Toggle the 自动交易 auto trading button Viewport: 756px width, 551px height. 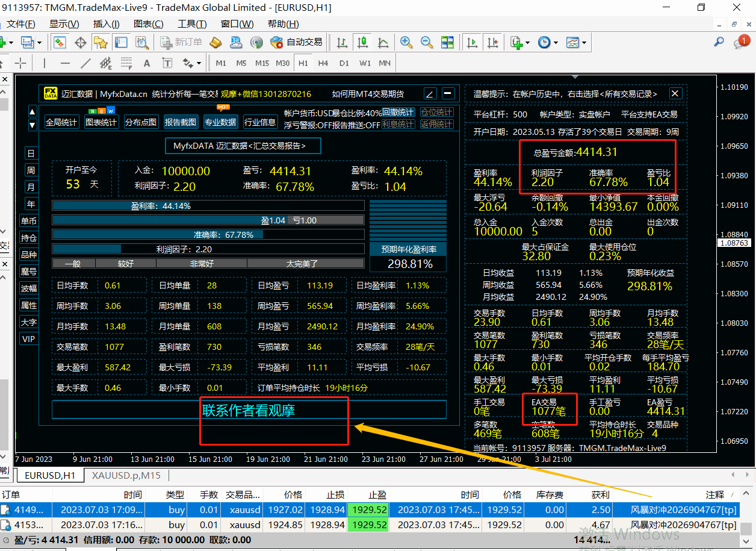(x=297, y=42)
